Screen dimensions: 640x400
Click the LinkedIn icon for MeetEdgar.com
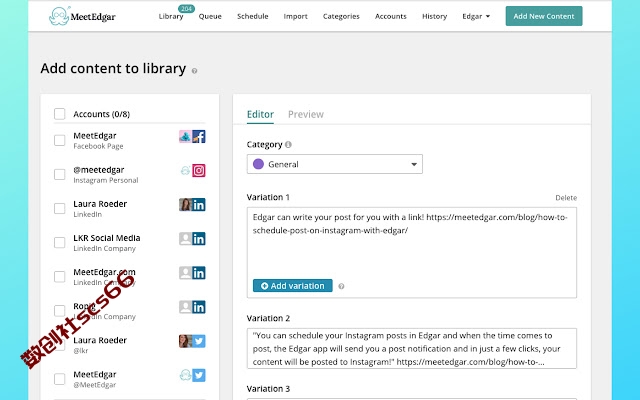pos(199,273)
